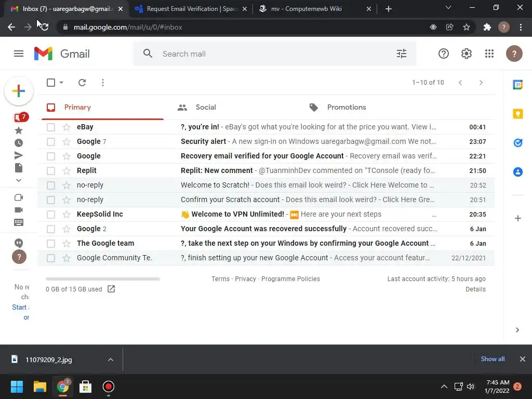Select the Replit email checkbox
This screenshot has height=399, width=532.
point(51,170)
